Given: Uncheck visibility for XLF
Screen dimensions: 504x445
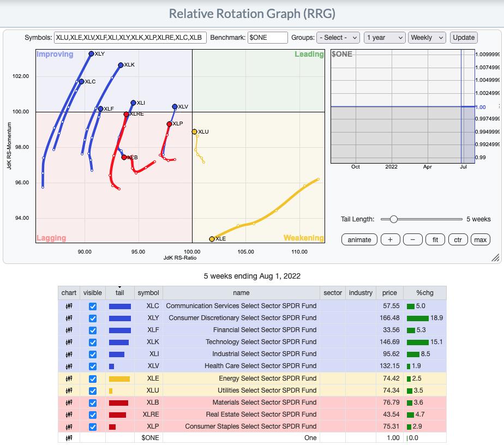Looking at the screenshot, I should tap(93, 330).
